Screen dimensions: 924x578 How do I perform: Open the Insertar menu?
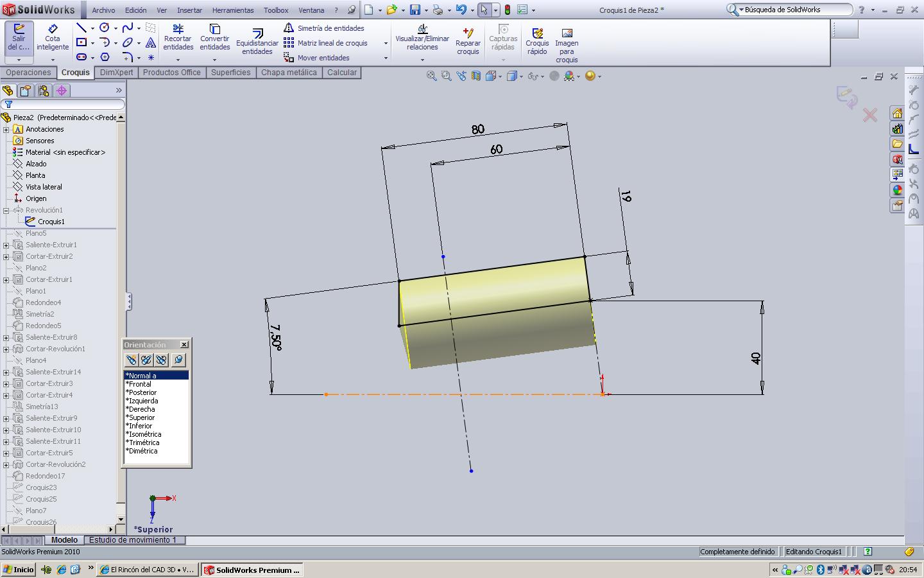[189, 10]
